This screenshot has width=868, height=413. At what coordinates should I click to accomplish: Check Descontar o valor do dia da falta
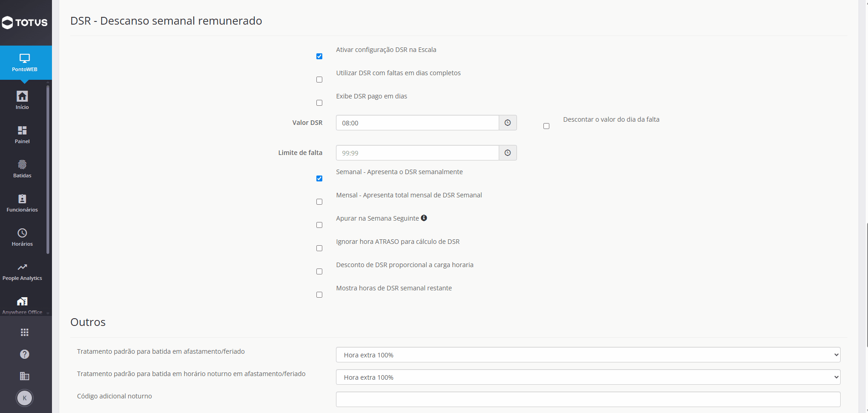click(546, 126)
